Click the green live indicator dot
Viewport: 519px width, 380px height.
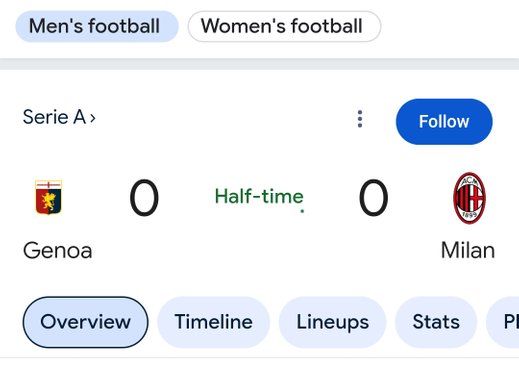pyautogui.click(x=302, y=211)
